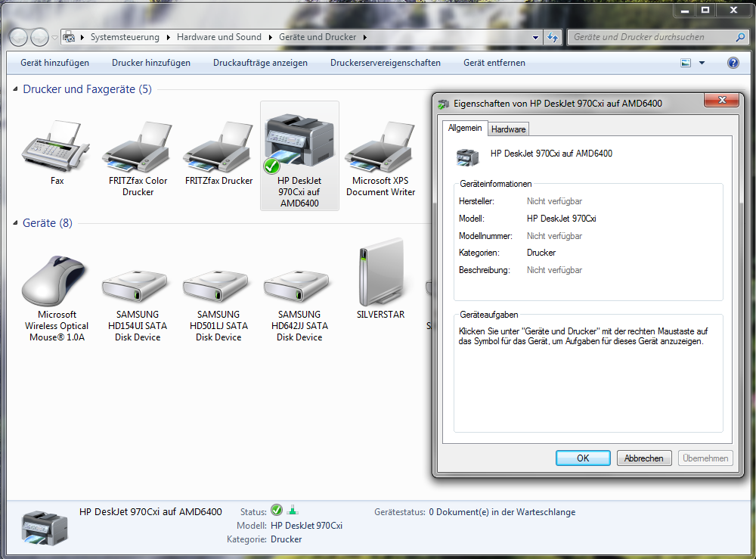Click the Forward navigation arrow
This screenshot has width=756, height=559.
[39, 37]
